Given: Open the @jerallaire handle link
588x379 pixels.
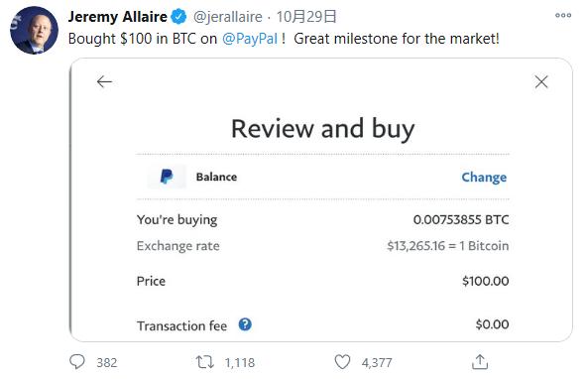Looking at the screenshot, I should pyautogui.click(x=228, y=17).
